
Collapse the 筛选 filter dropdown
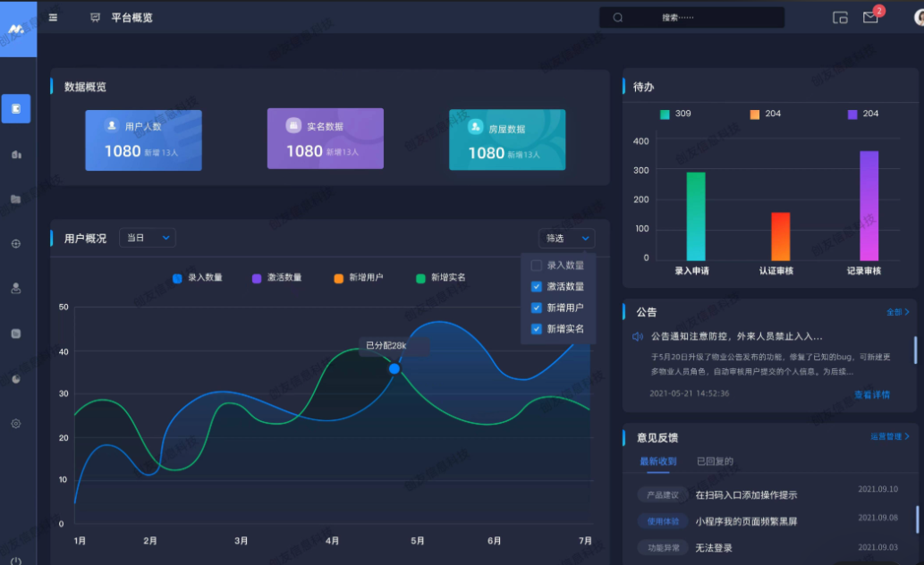point(567,238)
